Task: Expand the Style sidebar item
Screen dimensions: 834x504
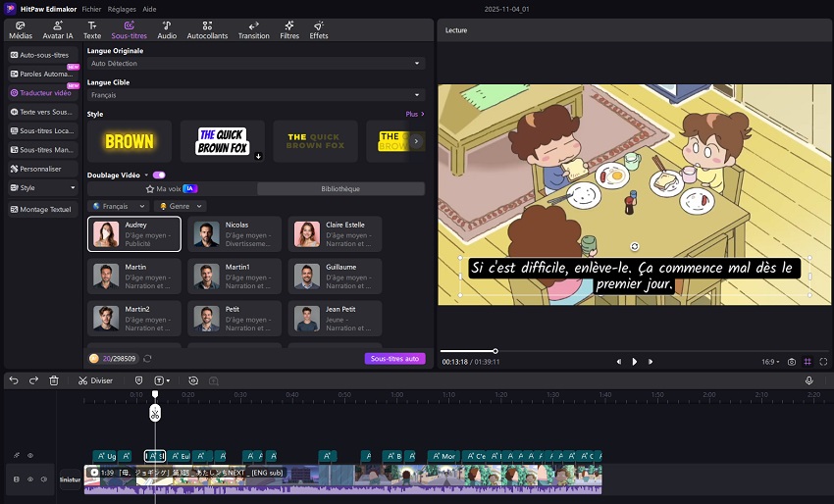Action: pyautogui.click(x=42, y=187)
